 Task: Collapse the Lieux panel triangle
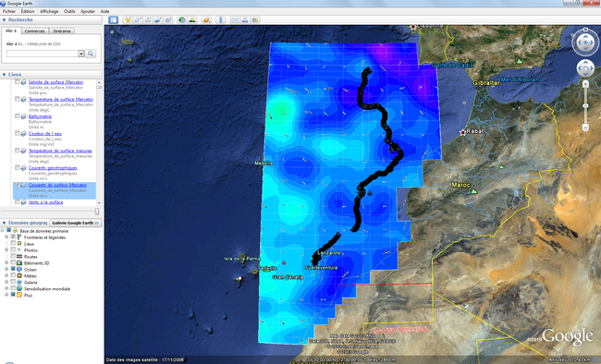[5, 74]
